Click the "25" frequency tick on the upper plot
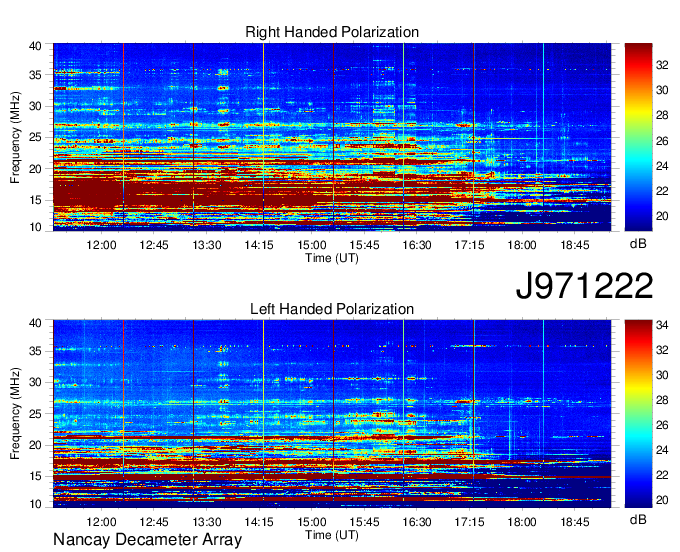 pos(35,137)
